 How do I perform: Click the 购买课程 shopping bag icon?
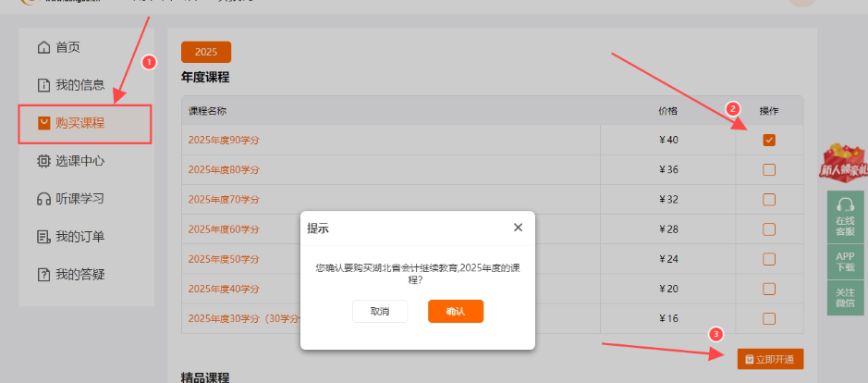(43, 123)
